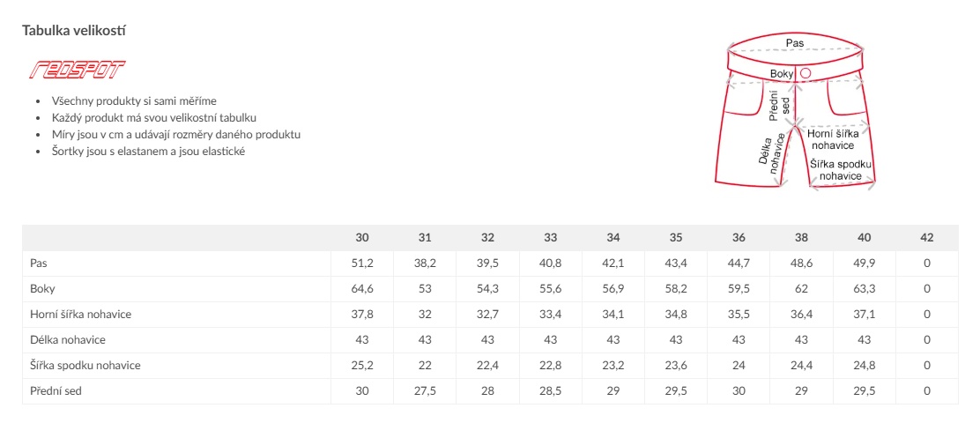Click the red button circle on shorts diagram
This screenshot has width=980, height=423.
pyautogui.click(x=805, y=73)
